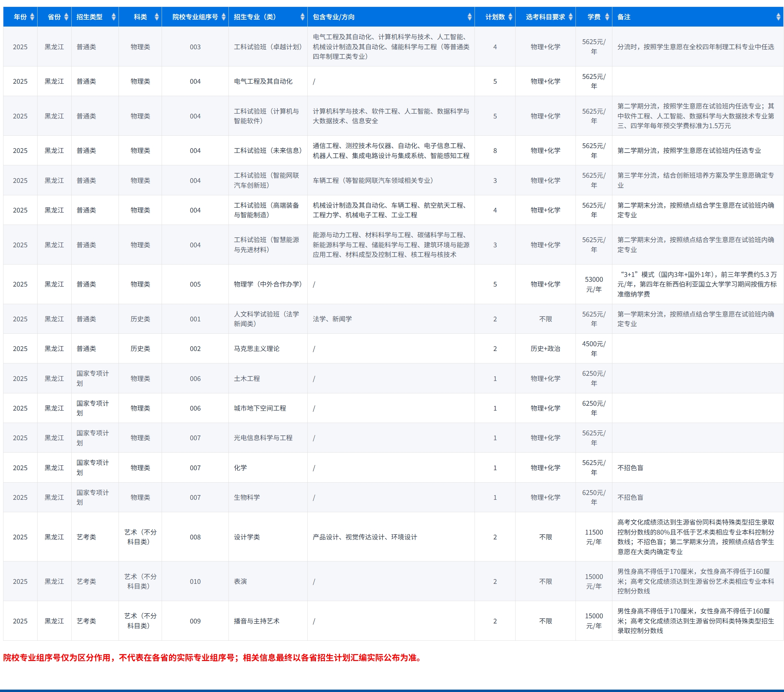Select the 物理学（中外合作办学）row cell

(x=268, y=284)
